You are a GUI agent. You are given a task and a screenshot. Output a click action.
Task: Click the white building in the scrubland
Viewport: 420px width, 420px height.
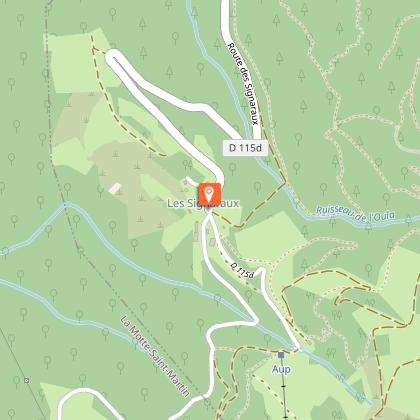(115, 188)
